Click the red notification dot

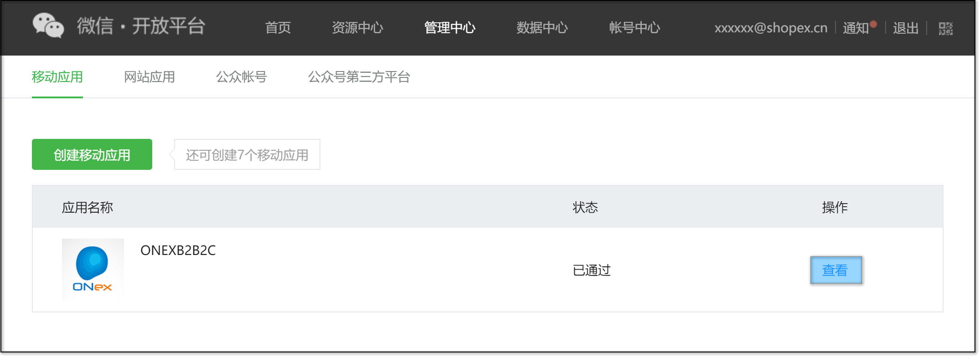[x=873, y=24]
